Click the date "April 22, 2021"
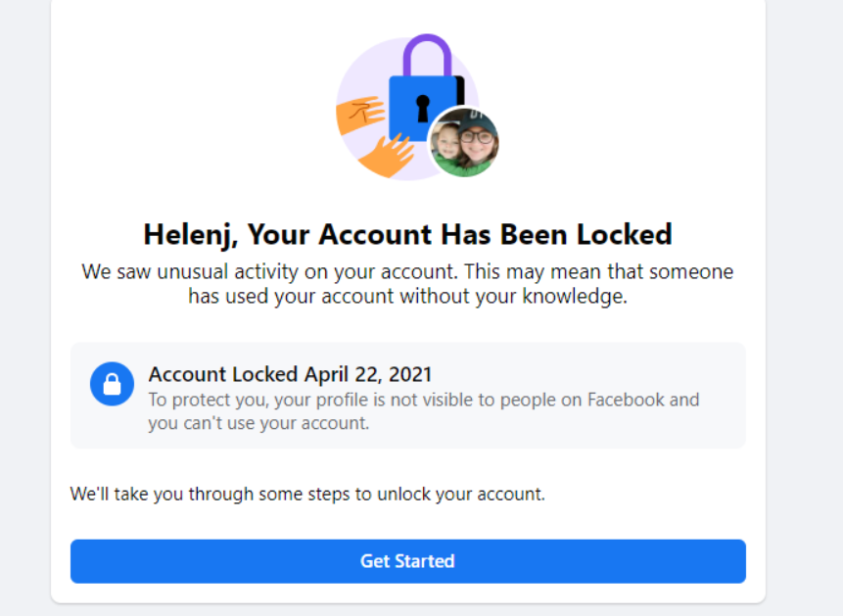 (368, 374)
